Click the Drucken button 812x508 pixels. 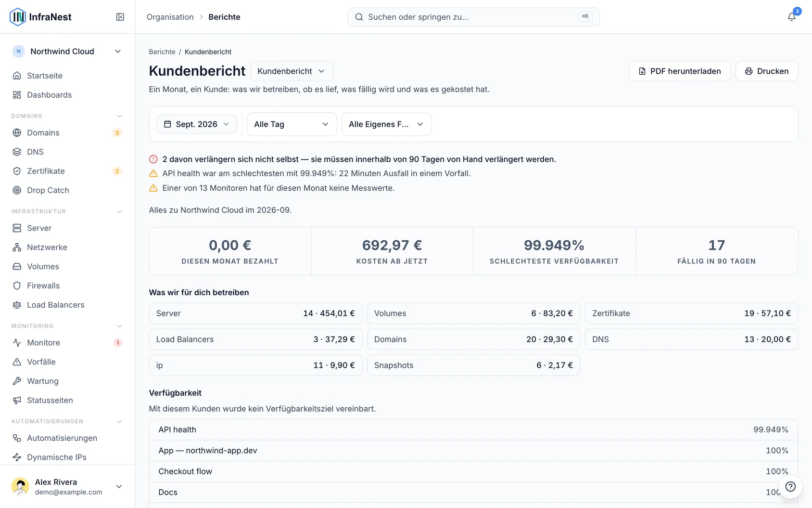point(767,71)
